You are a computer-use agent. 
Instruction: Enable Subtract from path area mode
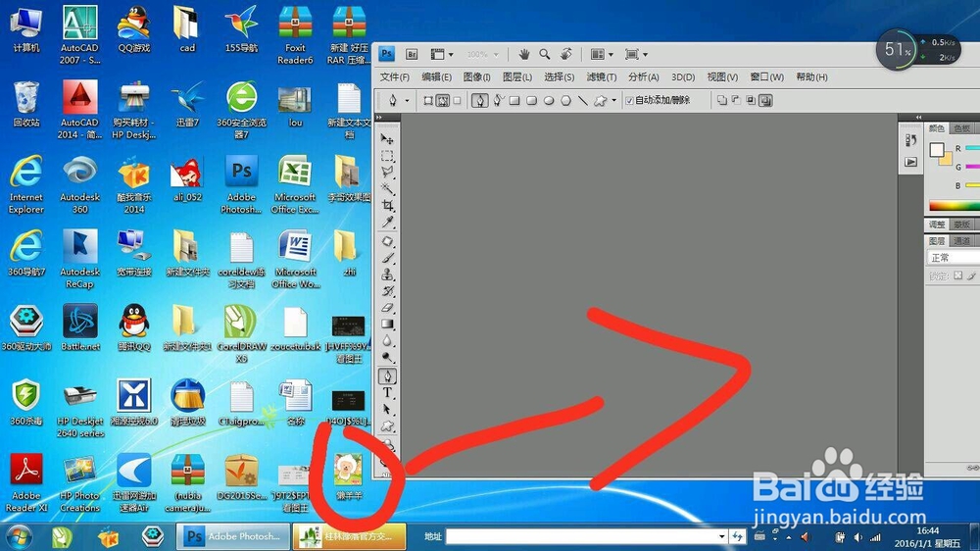coord(736,100)
